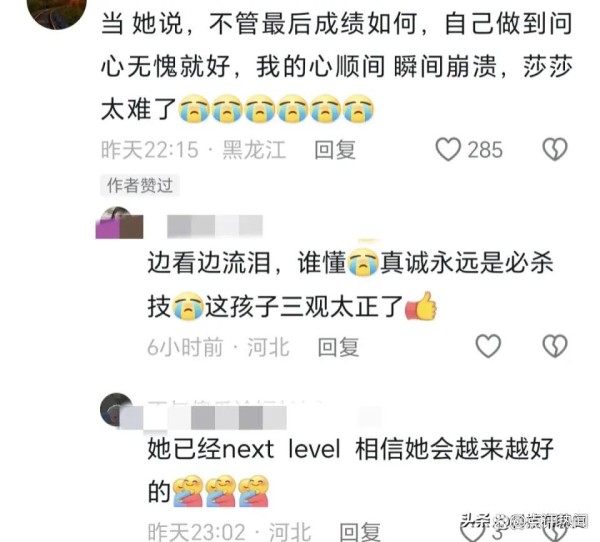Image resolution: width=600 pixels, height=542 pixels.
Task: Tap broken heart on the 昨天23:02 comment
Action: [x=555, y=532]
